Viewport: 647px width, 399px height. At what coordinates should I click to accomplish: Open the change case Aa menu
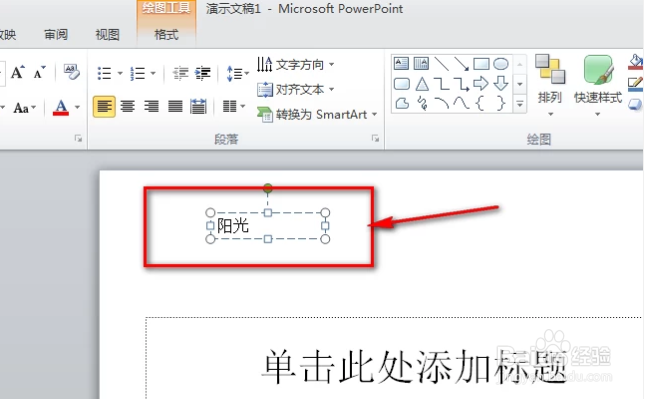click(x=24, y=108)
